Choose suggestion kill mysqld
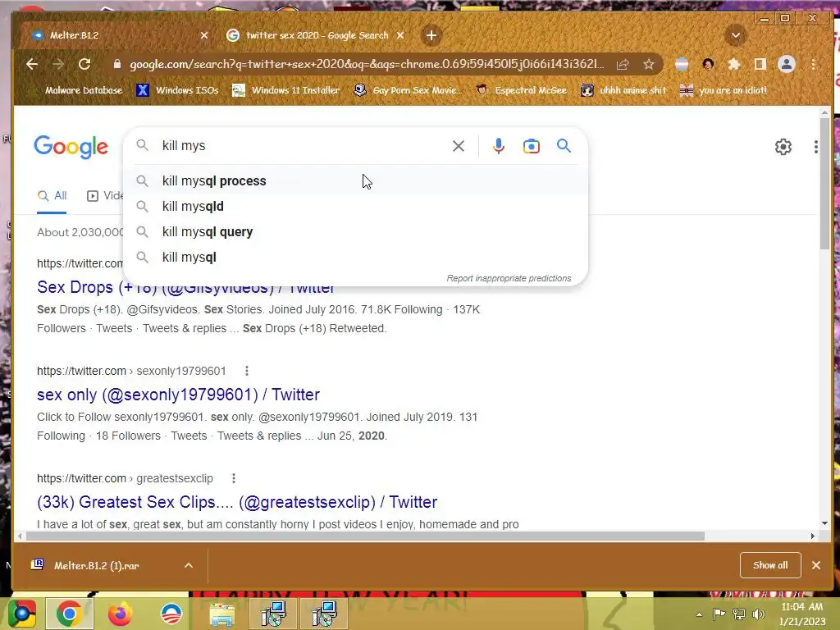Screen dimensions: 840x630 355,206
